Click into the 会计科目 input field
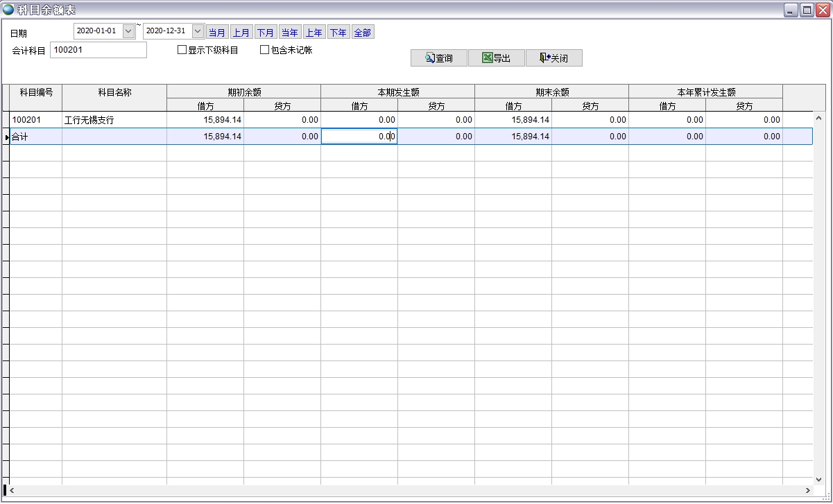The image size is (833, 504). 98,50
